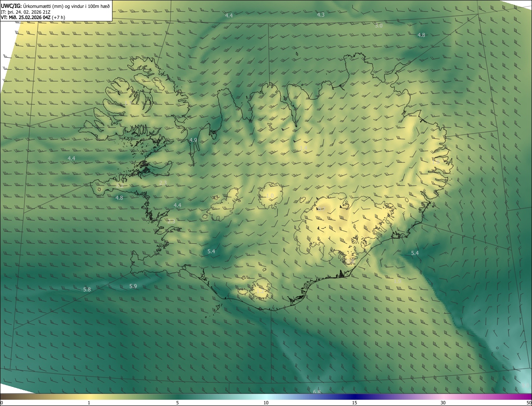Viewport: 532px width, 406px height.
Task: Click the 3.0 value label on the map
Action: 378,26
